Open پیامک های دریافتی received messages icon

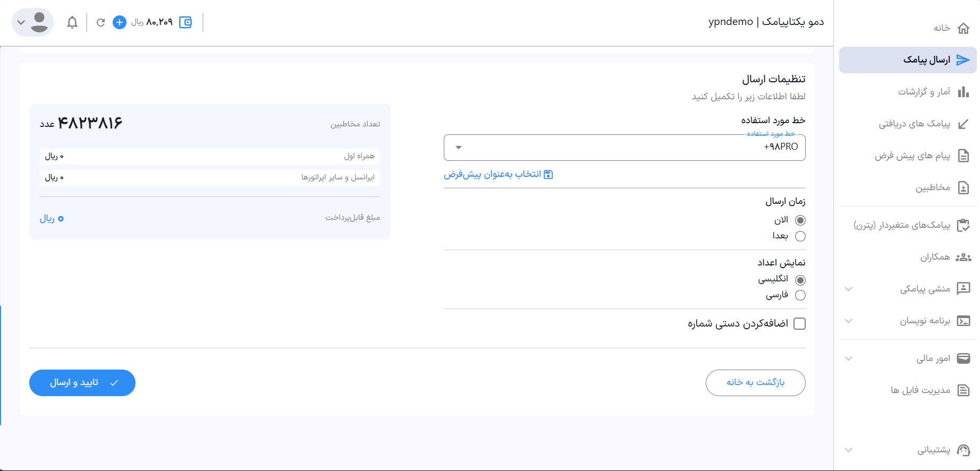(963, 124)
